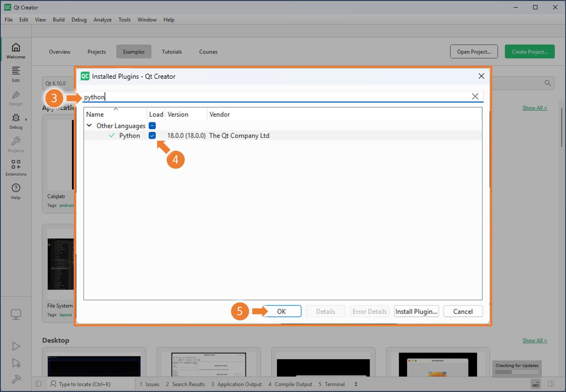
Task: Open the Terminal output pane
Action: 332,384
